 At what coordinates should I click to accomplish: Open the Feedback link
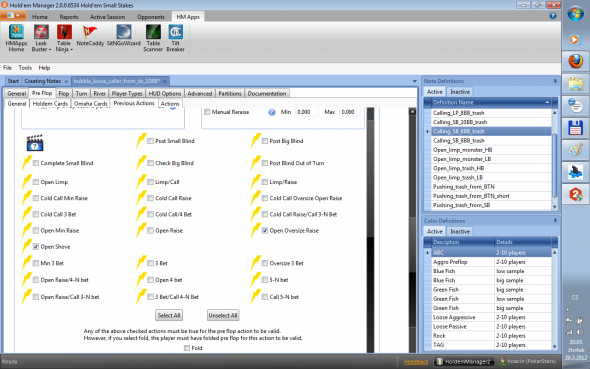pyautogui.click(x=416, y=362)
